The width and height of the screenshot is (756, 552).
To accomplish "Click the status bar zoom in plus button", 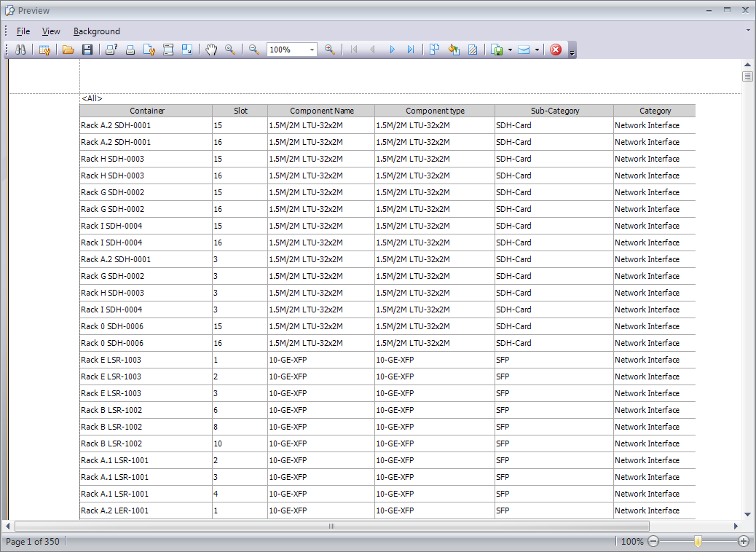I will click(744, 541).
